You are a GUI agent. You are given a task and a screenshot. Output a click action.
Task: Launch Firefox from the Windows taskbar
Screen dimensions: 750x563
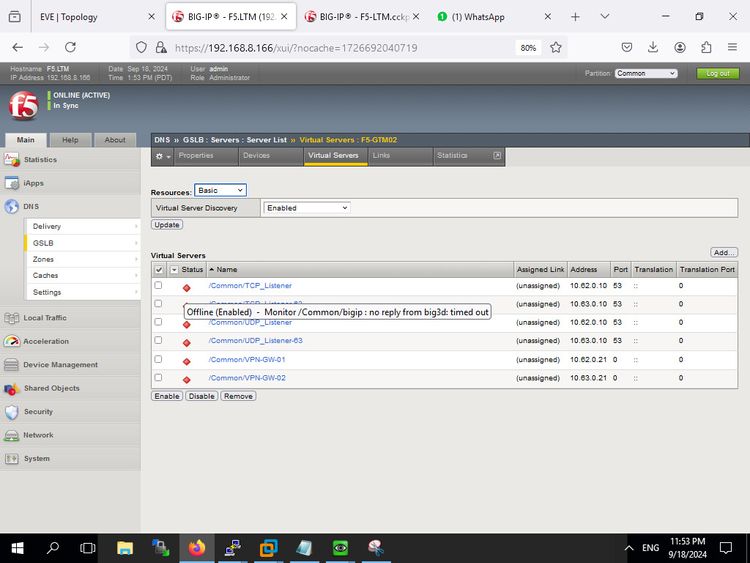(196, 548)
